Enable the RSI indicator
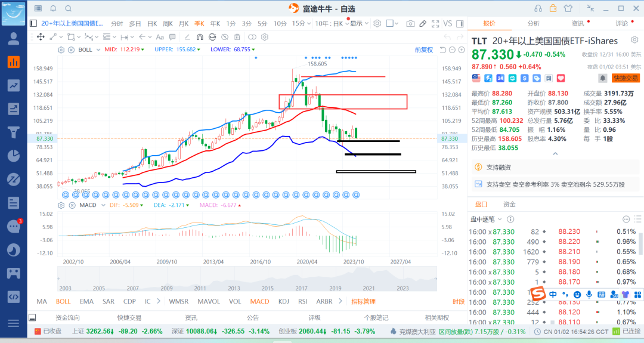Viewport: 644px width, 343px height. pyautogui.click(x=303, y=301)
